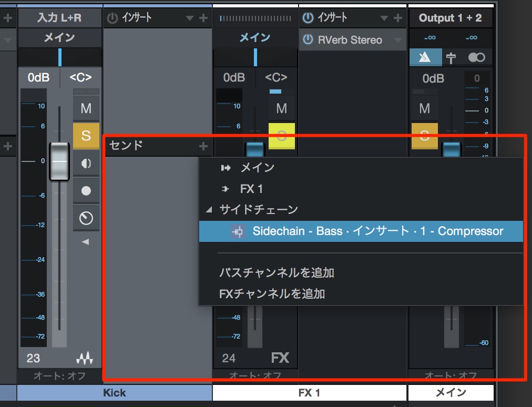Toggle the metronome icon on main output
This screenshot has height=407, width=532.
tap(425, 57)
